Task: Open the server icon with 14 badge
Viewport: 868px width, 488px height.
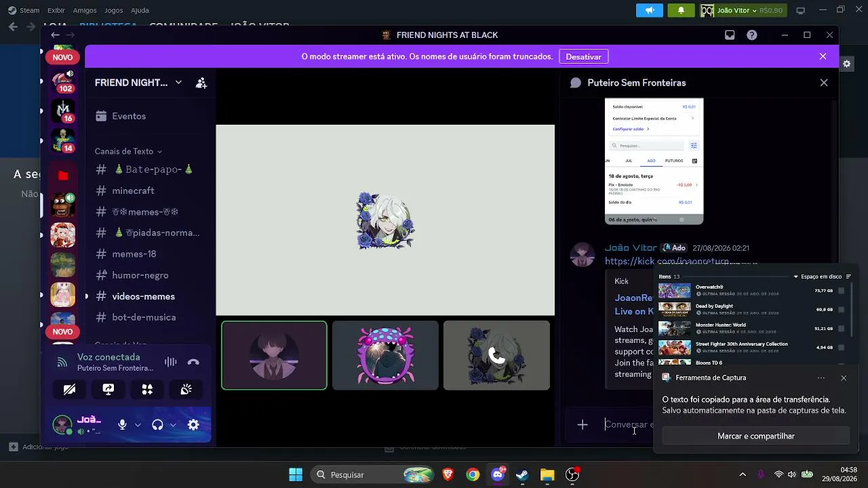Action: click(x=63, y=141)
